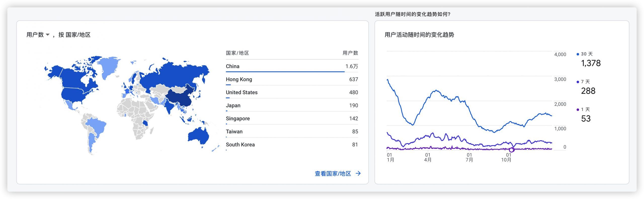This screenshot has width=644, height=199.
Task: Select the Singapore table row
Action: [x=292, y=118]
